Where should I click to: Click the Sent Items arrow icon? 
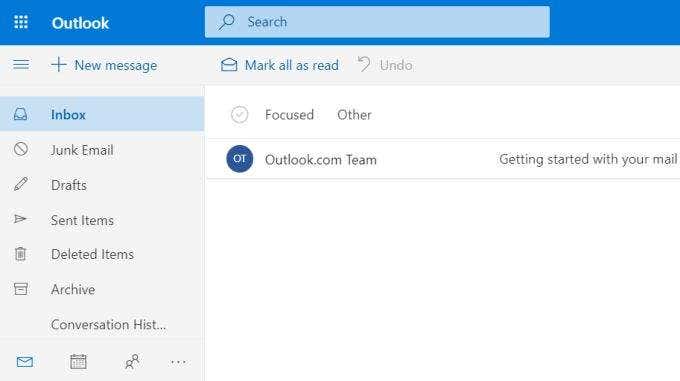click(20, 219)
